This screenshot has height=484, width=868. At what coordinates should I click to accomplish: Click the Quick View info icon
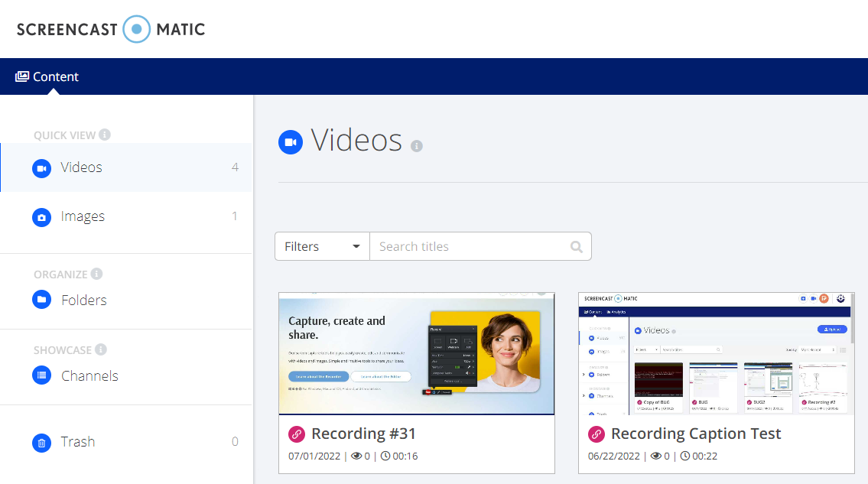point(105,135)
